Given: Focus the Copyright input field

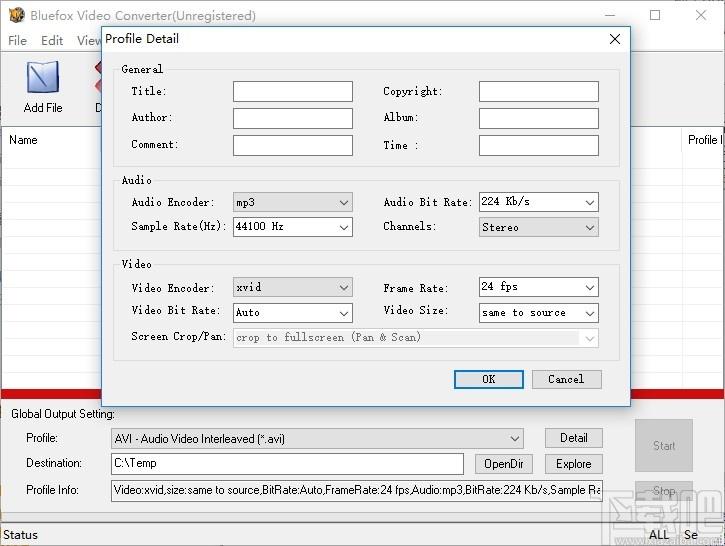Looking at the screenshot, I should (x=539, y=92).
